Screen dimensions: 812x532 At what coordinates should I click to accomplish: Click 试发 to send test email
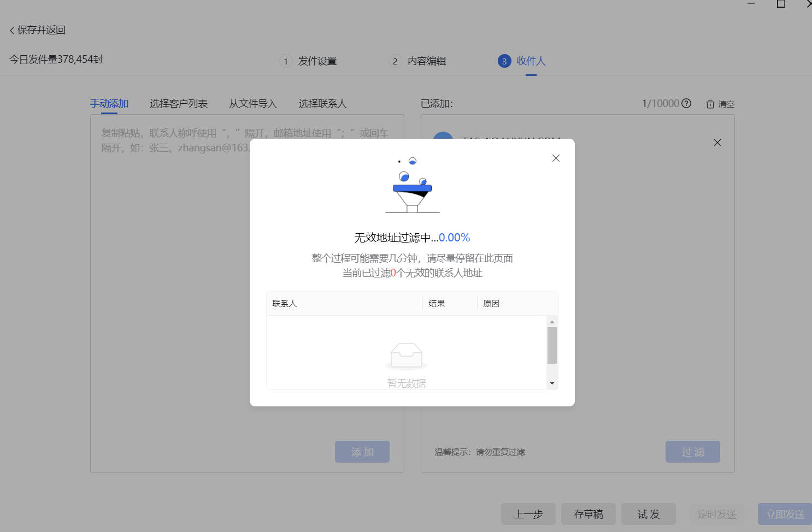(x=648, y=514)
